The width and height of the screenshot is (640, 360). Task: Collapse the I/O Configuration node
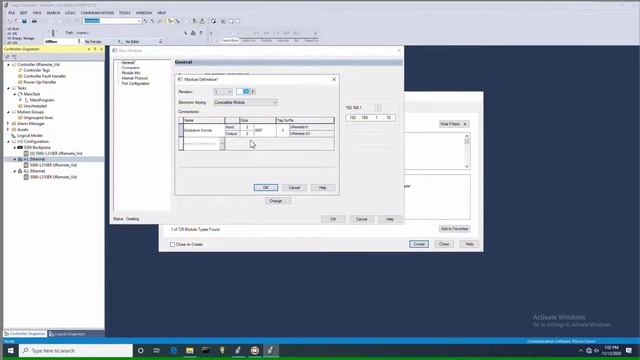(x=8, y=141)
